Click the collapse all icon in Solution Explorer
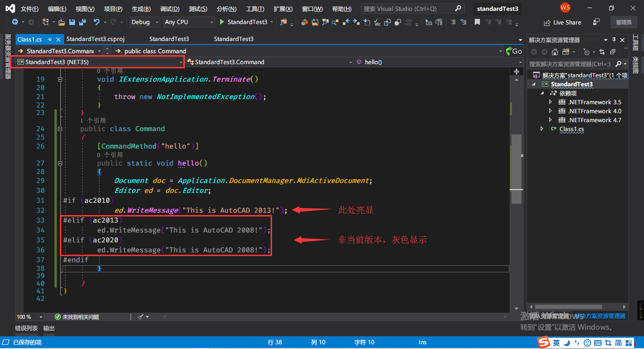The height and width of the screenshot is (349, 644). pos(612,52)
